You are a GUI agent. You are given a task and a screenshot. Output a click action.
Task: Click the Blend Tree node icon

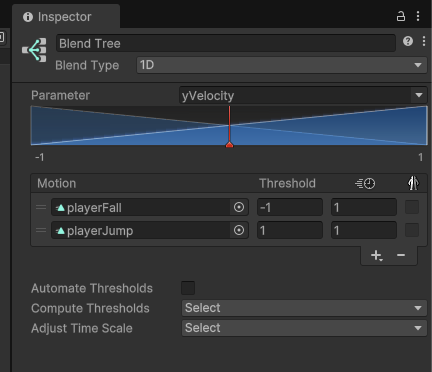point(34,50)
